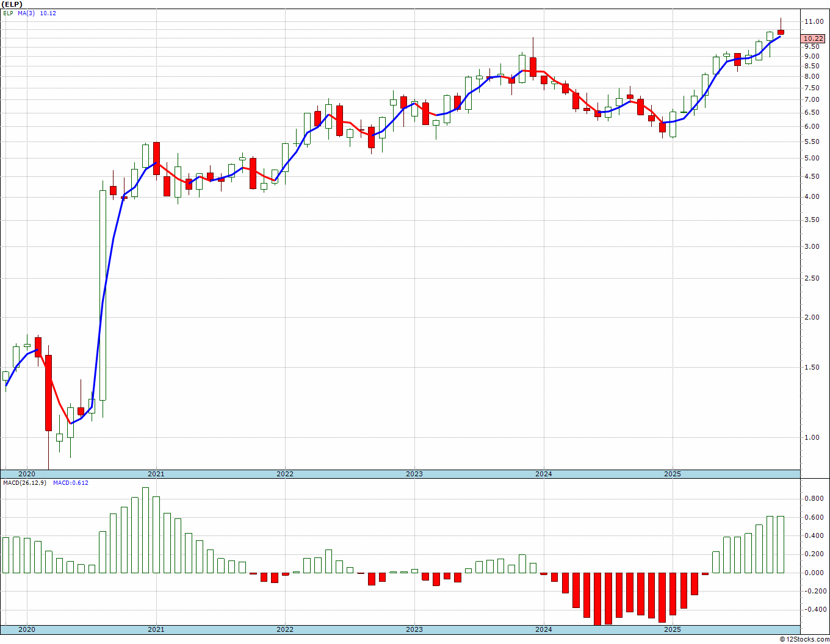Click the 0.800 MACD axis label
The image size is (830, 644).
pos(813,499)
